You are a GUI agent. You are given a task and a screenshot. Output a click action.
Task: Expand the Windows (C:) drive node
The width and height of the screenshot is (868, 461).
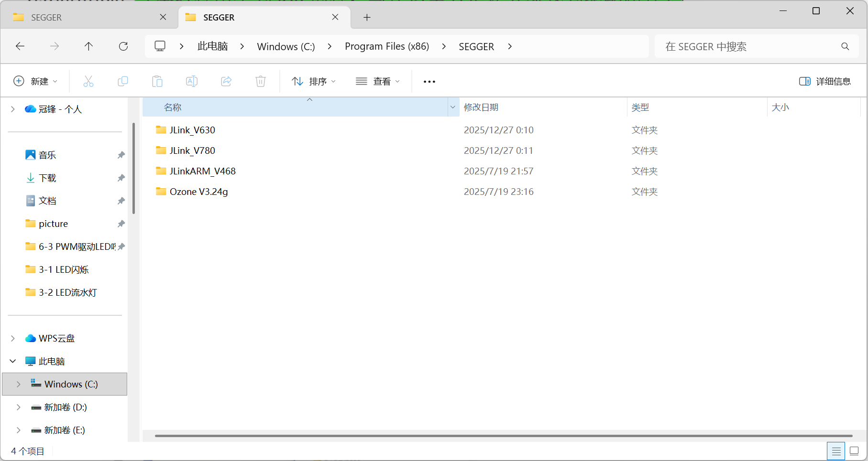[19, 384]
